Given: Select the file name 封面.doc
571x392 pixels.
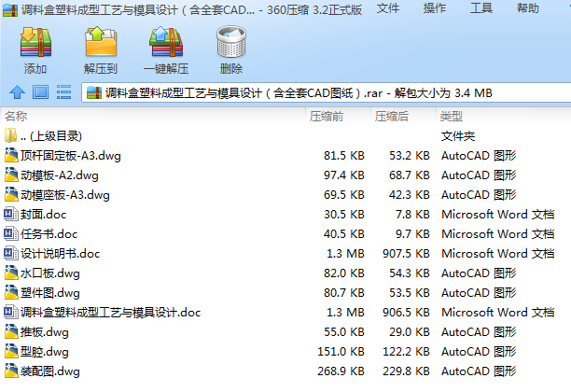Looking at the screenshot, I should (x=43, y=215).
